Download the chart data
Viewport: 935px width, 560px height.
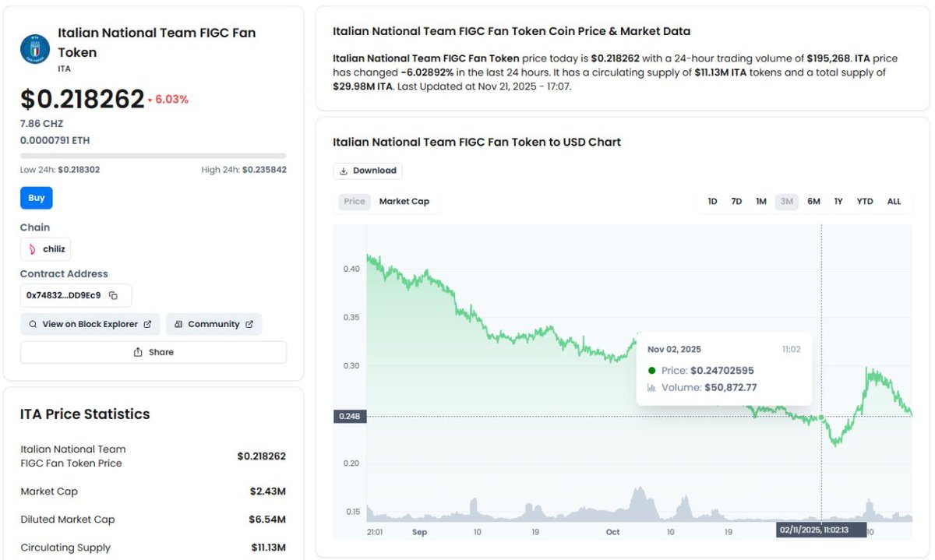point(368,171)
